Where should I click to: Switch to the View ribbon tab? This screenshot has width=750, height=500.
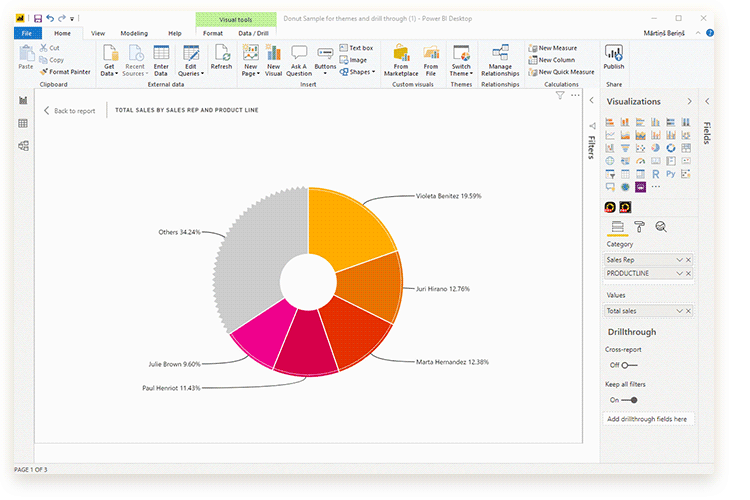click(98, 33)
